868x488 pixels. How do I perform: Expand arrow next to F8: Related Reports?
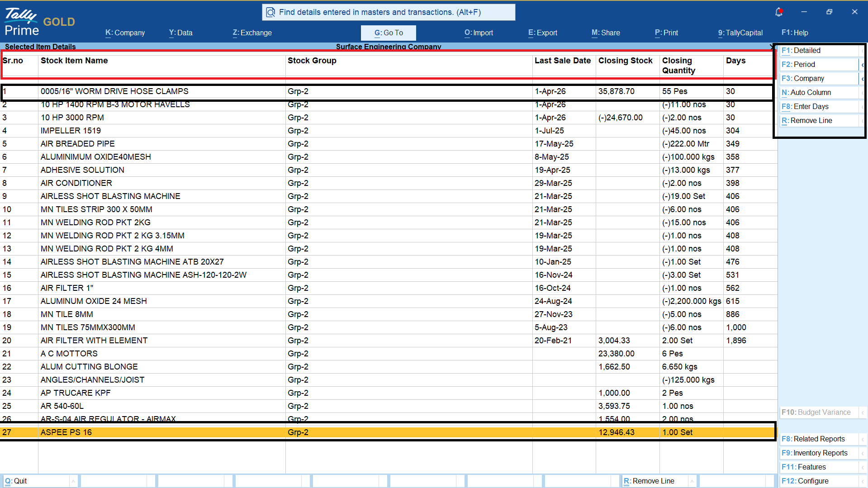(863, 439)
